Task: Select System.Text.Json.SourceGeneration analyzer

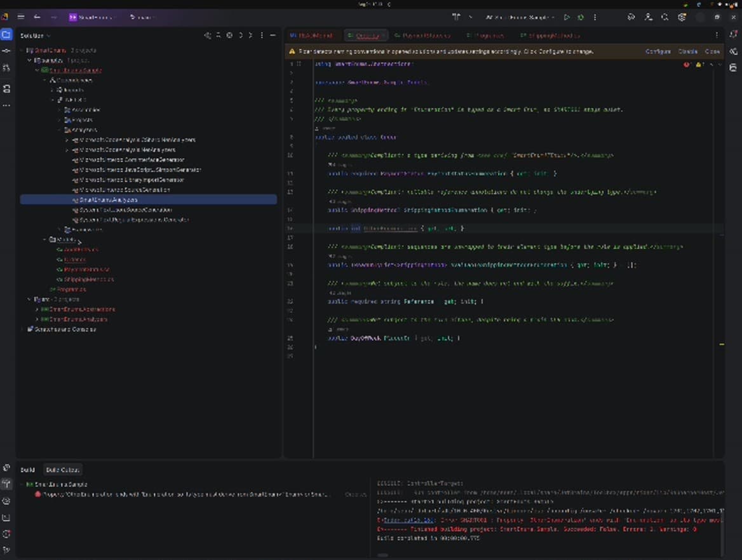Action: click(x=123, y=210)
